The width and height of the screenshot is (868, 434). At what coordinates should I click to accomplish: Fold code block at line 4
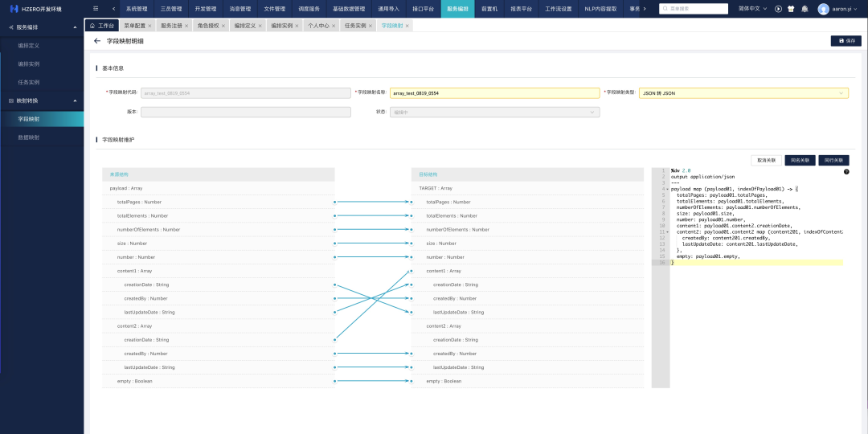coord(667,188)
